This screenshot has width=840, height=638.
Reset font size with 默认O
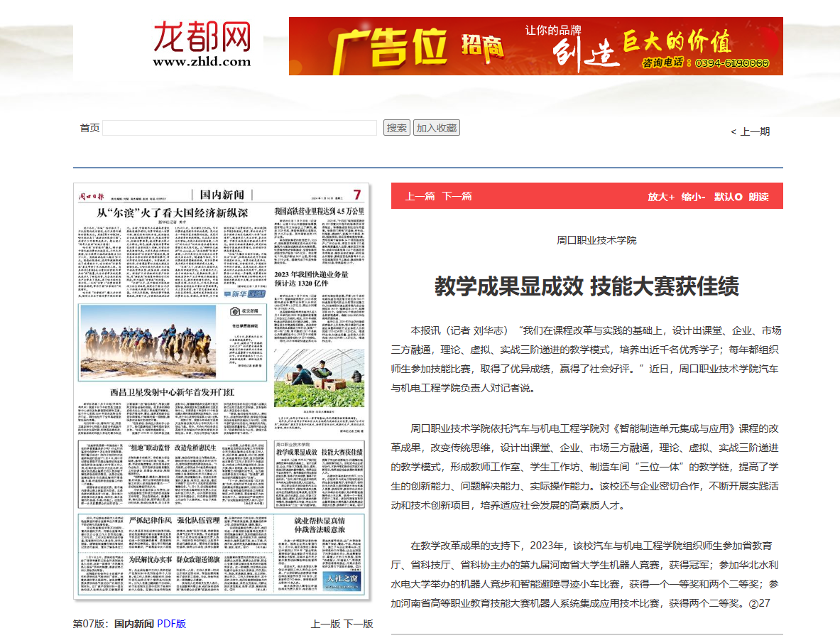(x=728, y=197)
